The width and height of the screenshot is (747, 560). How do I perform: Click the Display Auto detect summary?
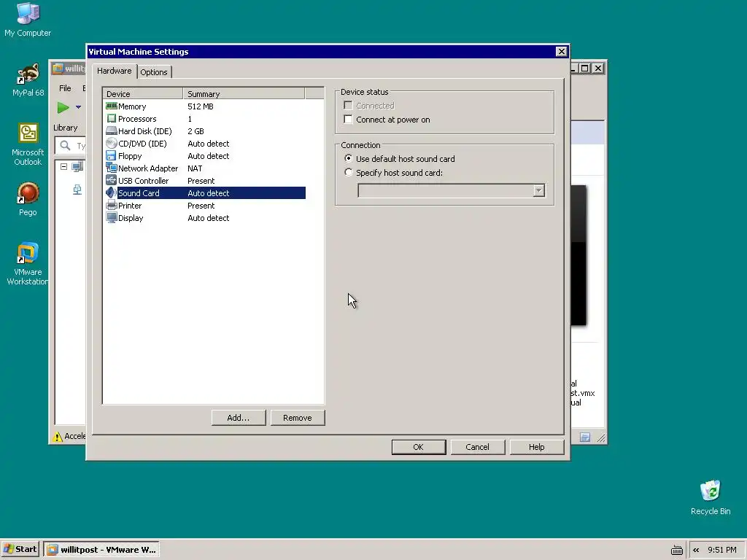point(208,217)
